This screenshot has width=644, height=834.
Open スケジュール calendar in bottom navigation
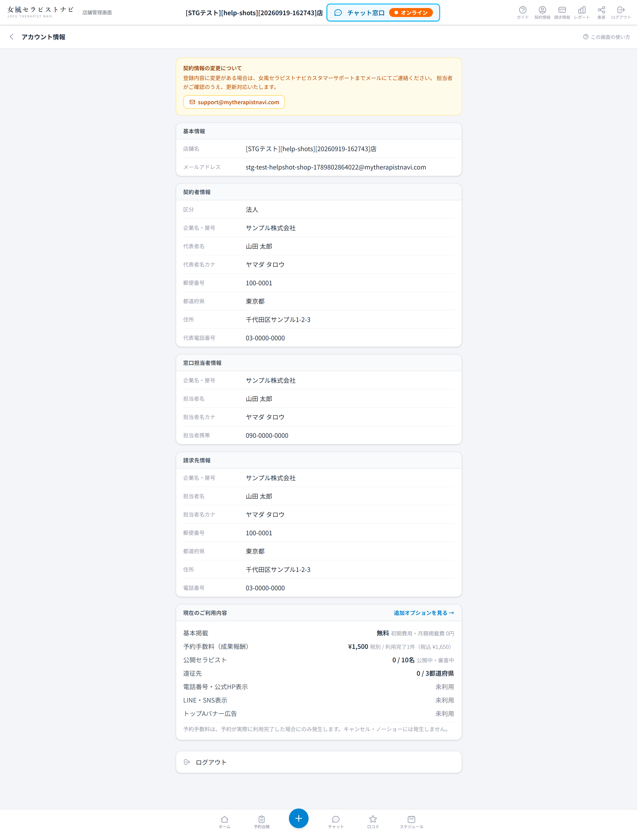[x=411, y=822]
